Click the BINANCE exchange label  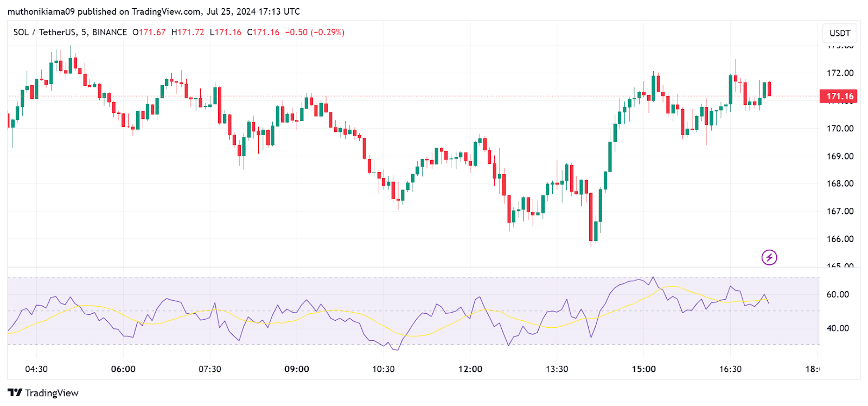(110, 32)
